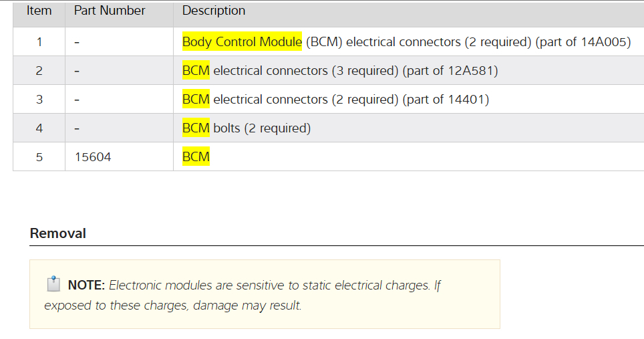Image resolution: width=644 pixels, height=339 pixels.
Task: Click item number 5 cell
Action: [x=39, y=157]
